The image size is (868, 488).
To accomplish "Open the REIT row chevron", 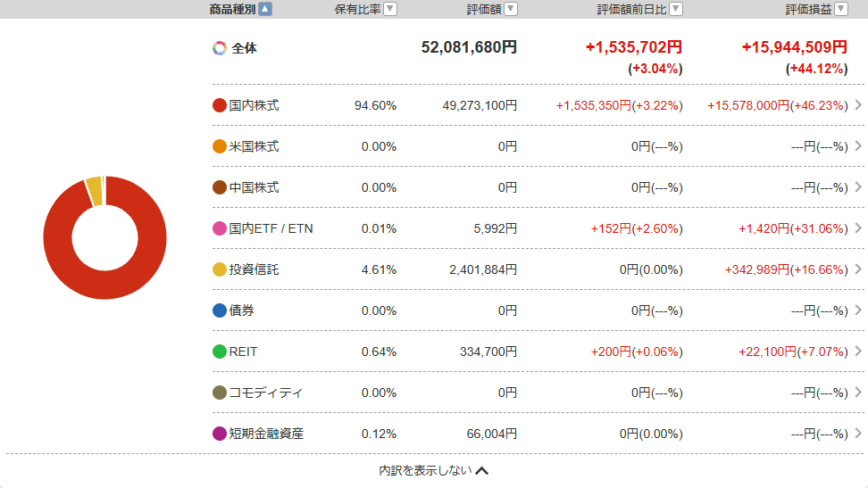I will tap(858, 352).
